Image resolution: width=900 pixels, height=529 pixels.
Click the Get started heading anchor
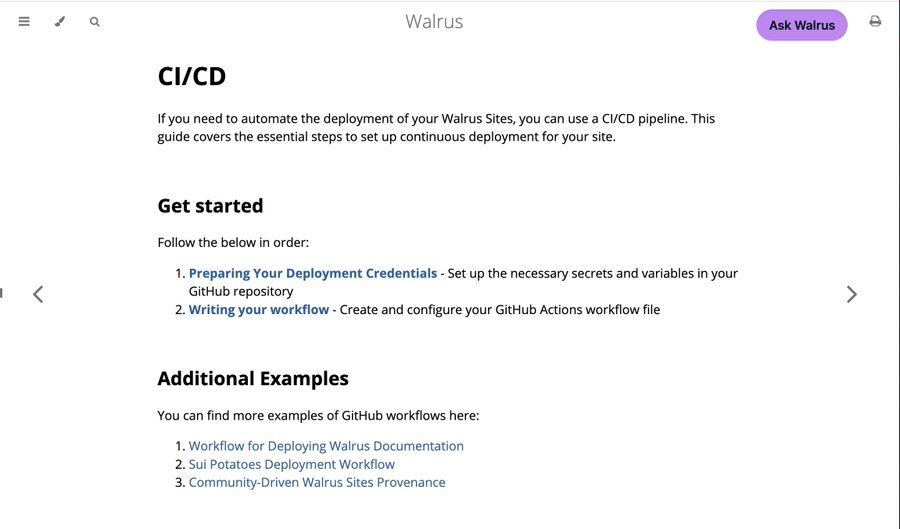210,205
